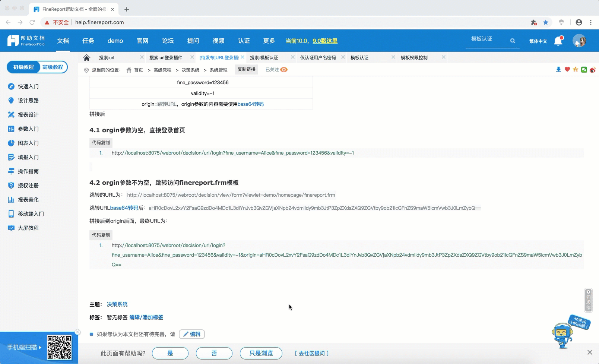The image size is (599, 364).
Task: Select 文档 in the top navigation
Action: (x=63, y=41)
